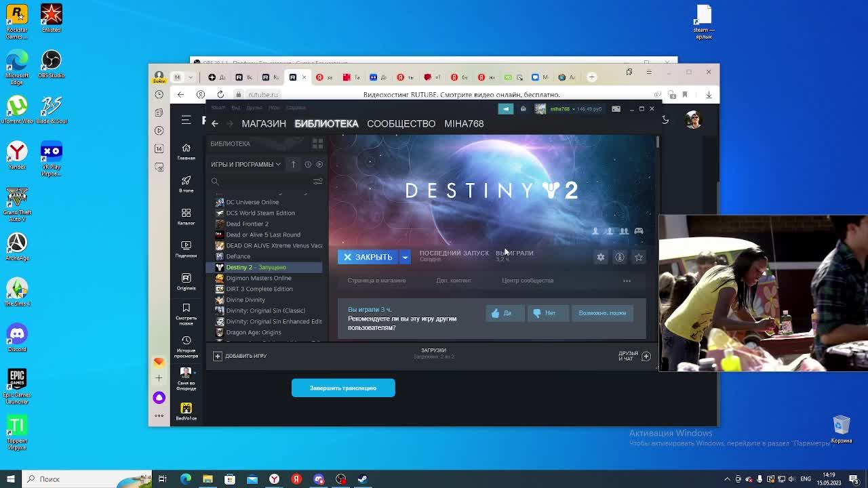
Task: Click the Steam library sort arrow icon
Action: (x=293, y=164)
